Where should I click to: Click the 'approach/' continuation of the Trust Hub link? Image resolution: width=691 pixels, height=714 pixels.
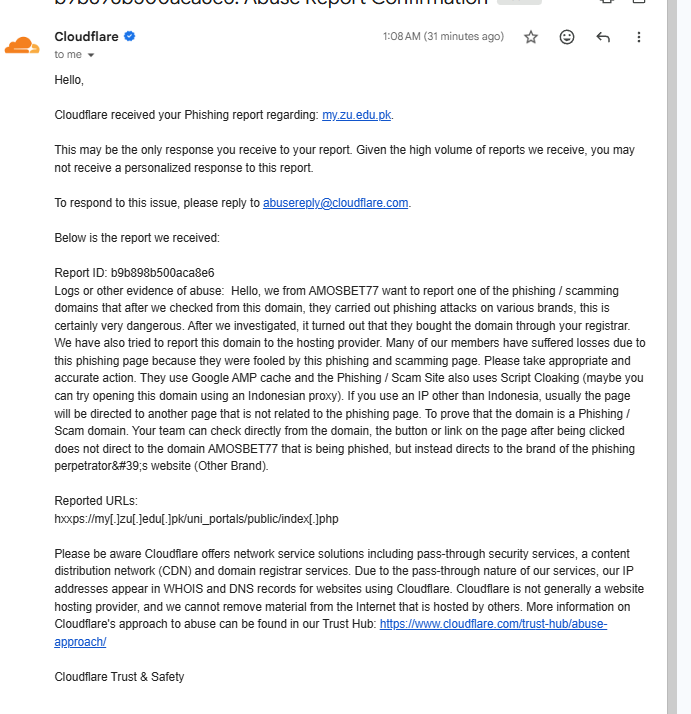[x=80, y=642]
